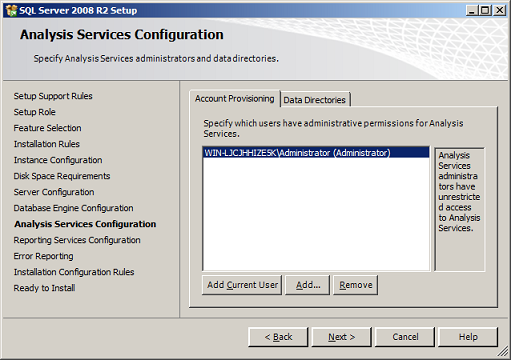This screenshot has width=511, height=360.
Task: Cancel the SQL Server setup
Action: (x=405, y=337)
